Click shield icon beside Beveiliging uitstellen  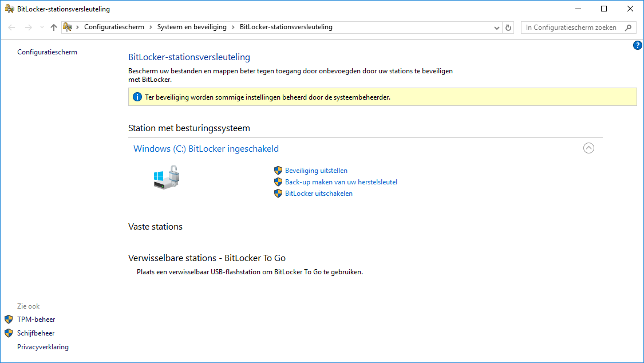pos(278,171)
